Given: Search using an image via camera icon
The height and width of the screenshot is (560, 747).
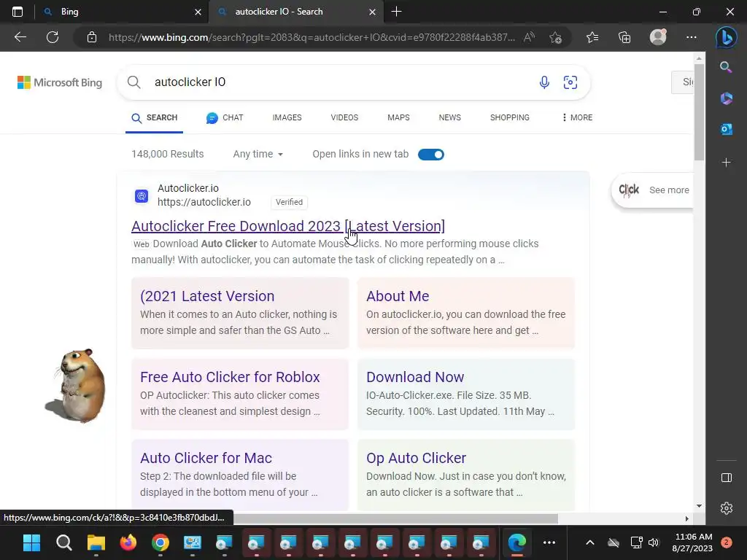Looking at the screenshot, I should click(570, 82).
